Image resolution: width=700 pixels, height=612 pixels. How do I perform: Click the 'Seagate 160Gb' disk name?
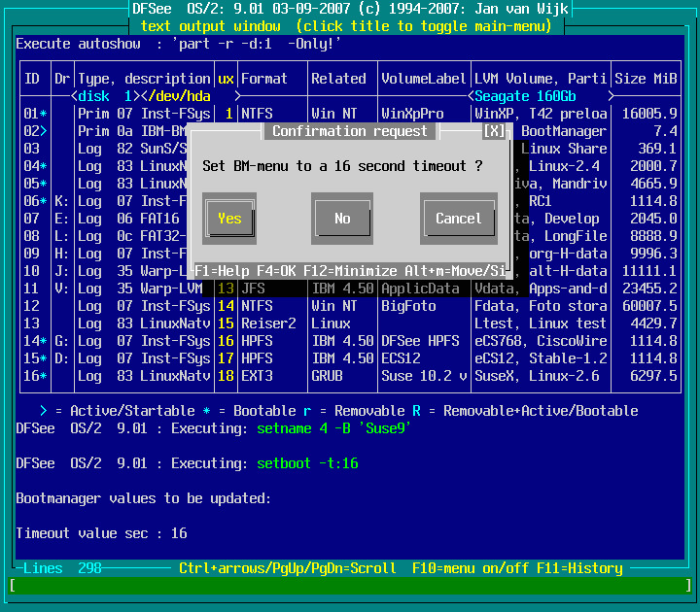pos(525,96)
